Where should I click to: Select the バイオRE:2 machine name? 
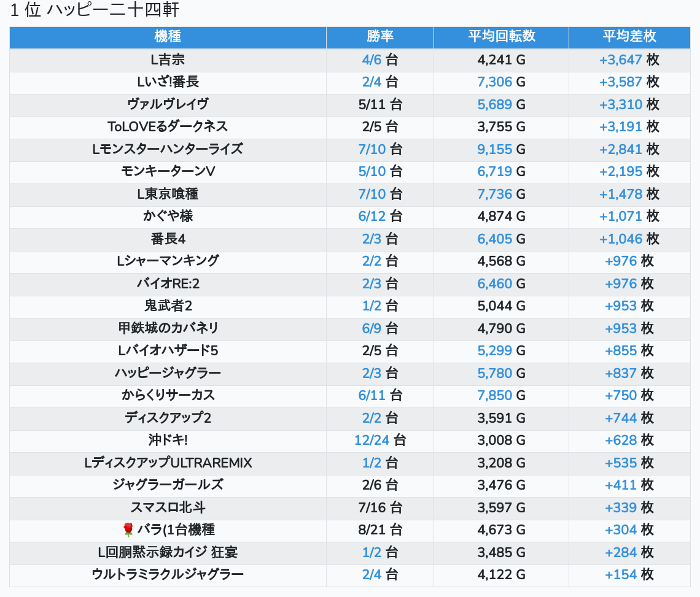tap(168, 284)
